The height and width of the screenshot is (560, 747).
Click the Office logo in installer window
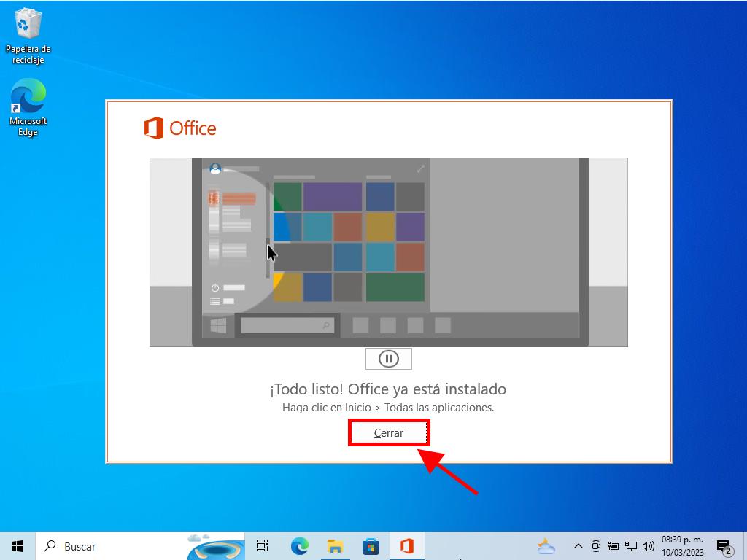coord(180,128)
